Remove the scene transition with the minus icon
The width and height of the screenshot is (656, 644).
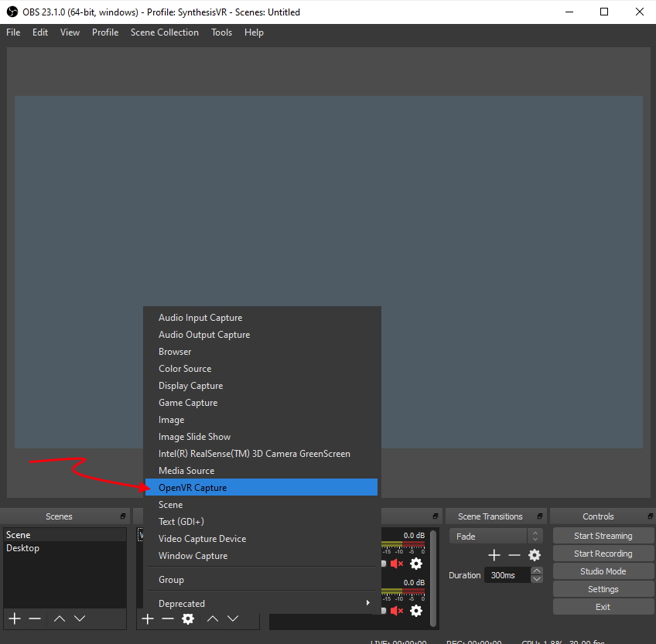click(x=514, y=555)
